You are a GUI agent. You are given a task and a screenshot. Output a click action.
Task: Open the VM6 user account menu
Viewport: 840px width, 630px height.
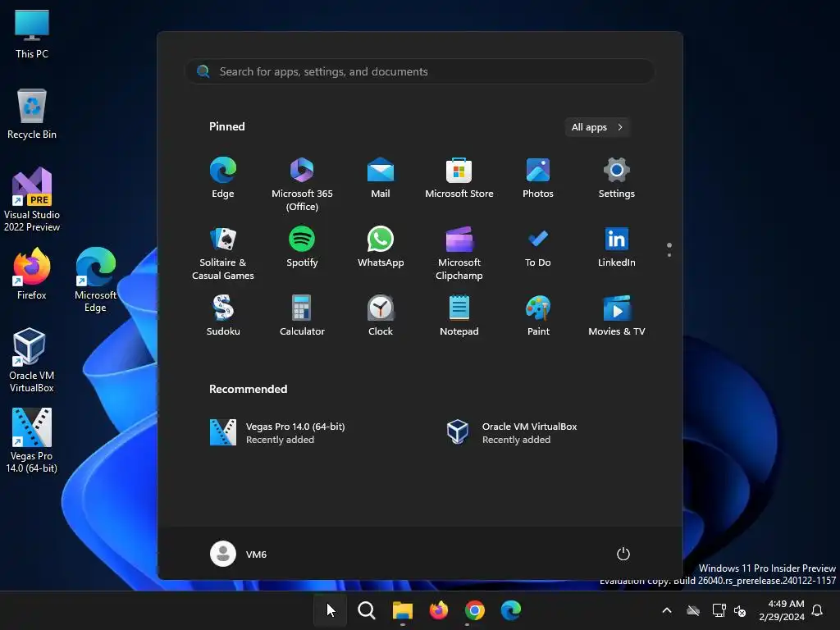239,554
